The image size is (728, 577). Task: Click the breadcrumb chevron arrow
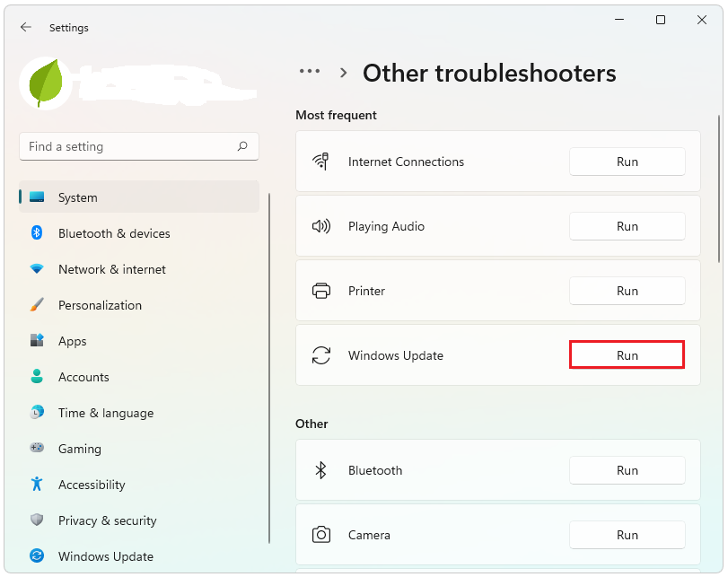[344, 73]
